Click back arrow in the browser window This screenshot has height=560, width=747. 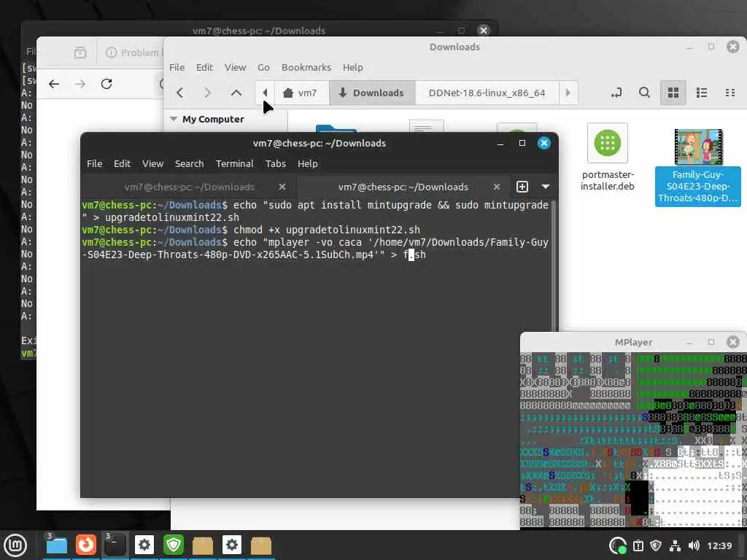[54, 84]
